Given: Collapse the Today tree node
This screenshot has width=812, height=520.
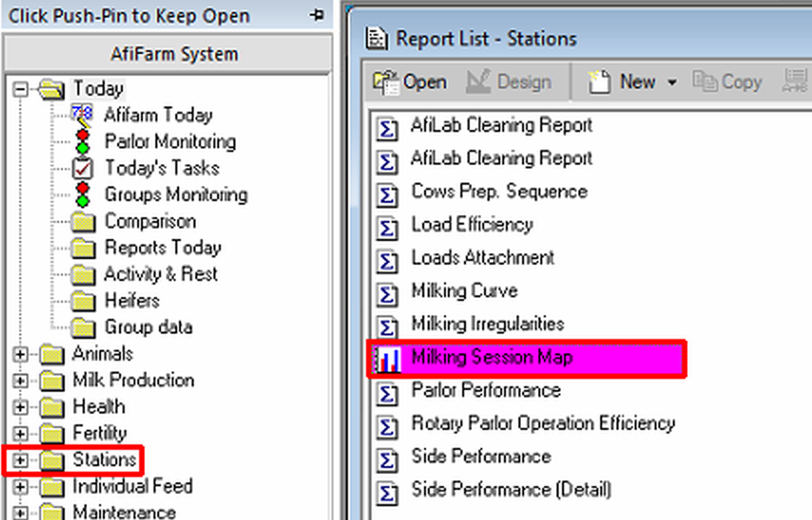Looking at the screenshot, I should click(x=20, y=89).
